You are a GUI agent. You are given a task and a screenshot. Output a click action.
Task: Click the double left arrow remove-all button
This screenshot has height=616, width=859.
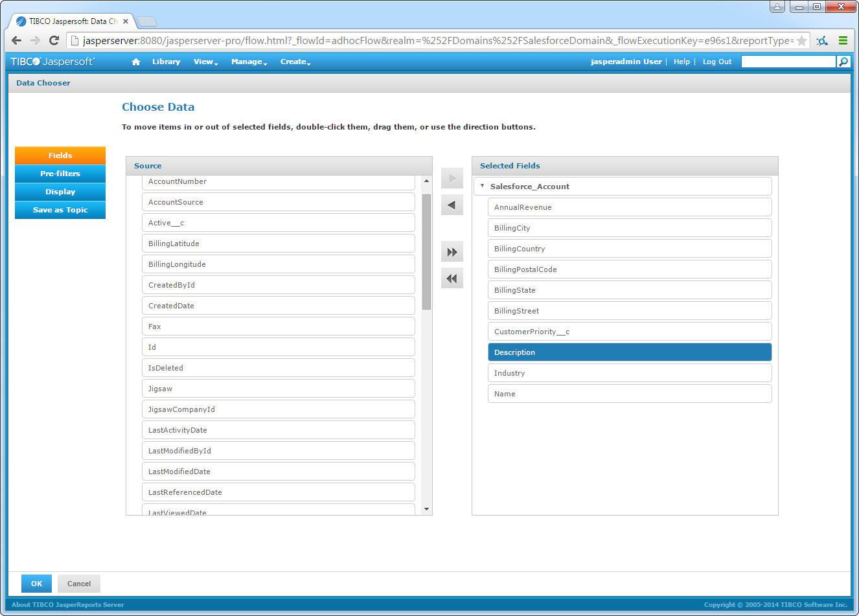(452, 279)
